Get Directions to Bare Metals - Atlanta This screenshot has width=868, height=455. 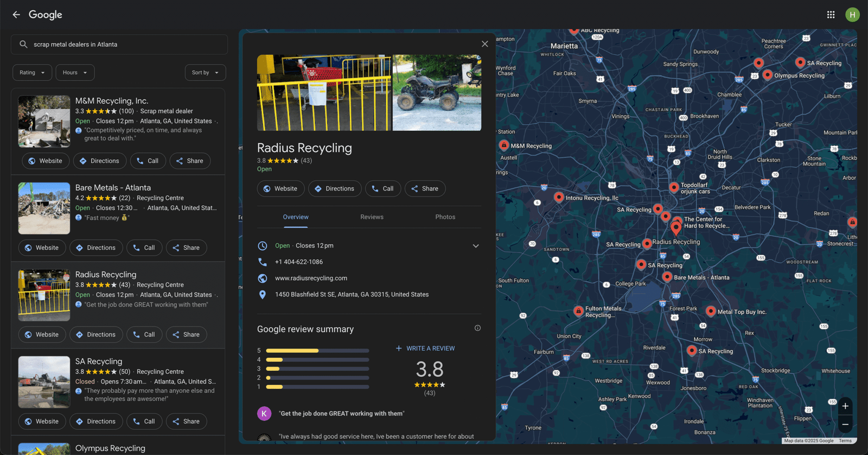pos(96,248)
